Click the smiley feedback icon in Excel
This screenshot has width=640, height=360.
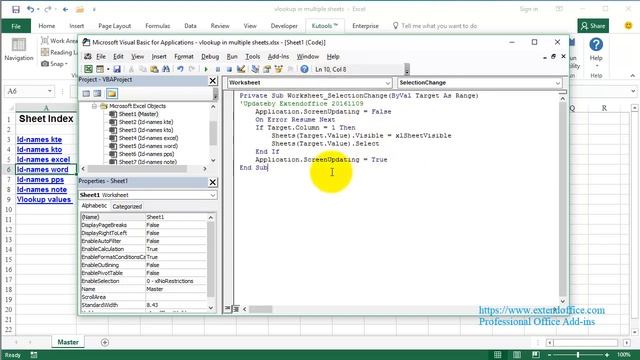pos(629,25)
